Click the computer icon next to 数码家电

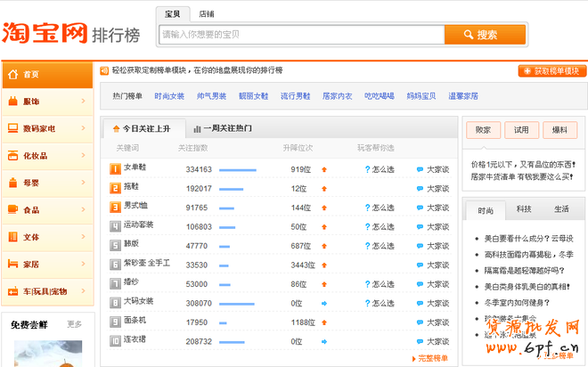click(x=12, y=128)
